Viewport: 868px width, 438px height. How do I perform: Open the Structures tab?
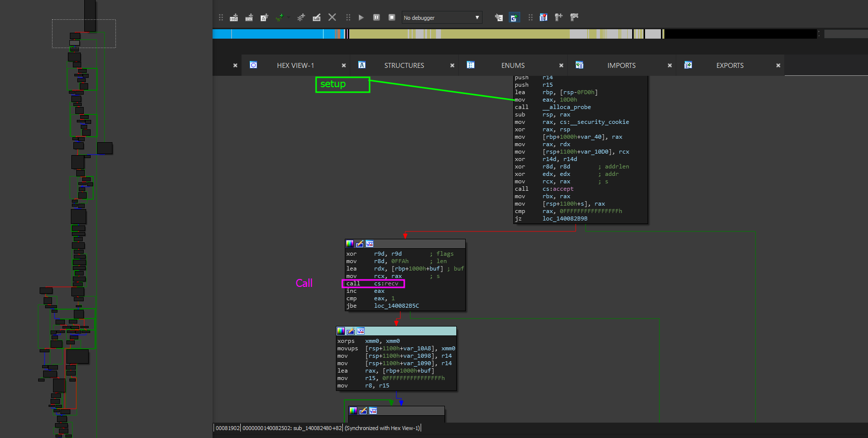coord(404,65)
